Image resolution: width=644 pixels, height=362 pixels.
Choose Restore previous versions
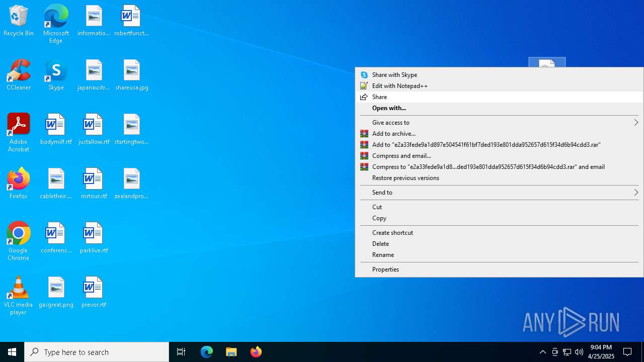pos(499,178)
